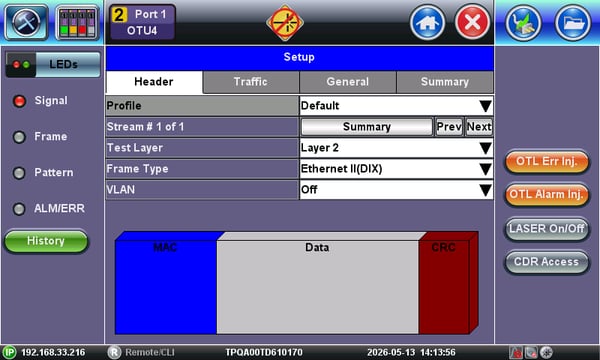Click the Pattern LED indicator
The image size is (600, 360).
point(19,173)
